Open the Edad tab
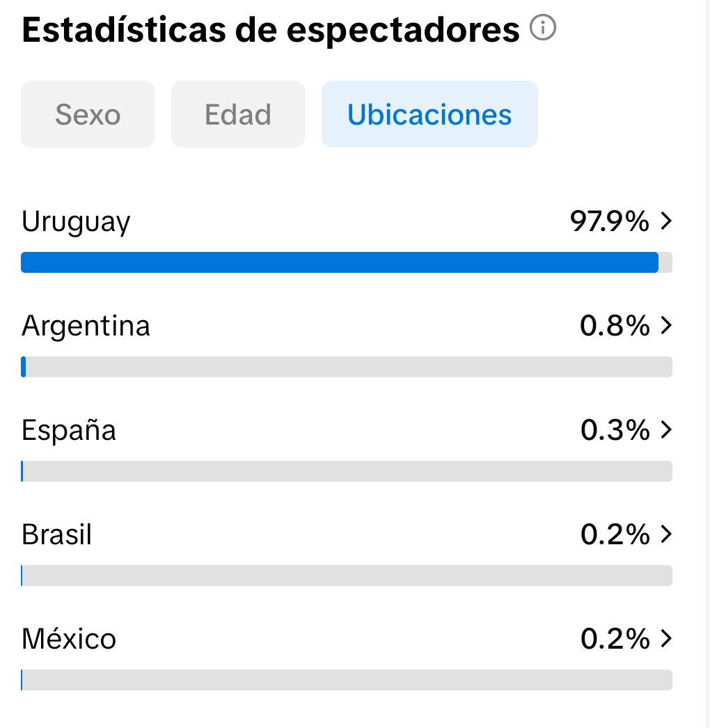The width and height of the screenshot is (710, 728). pyautogui.click(x=238, y=115)
